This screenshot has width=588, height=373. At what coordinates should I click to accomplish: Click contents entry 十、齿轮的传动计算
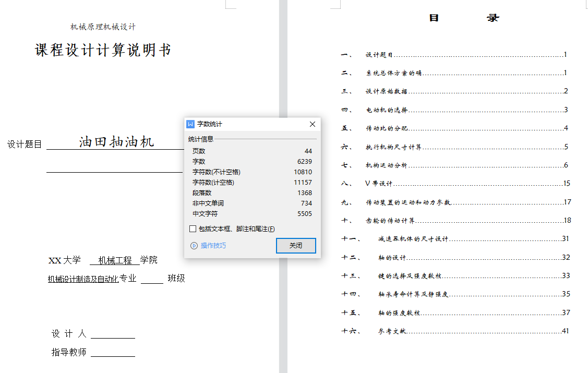click(456, 221)
